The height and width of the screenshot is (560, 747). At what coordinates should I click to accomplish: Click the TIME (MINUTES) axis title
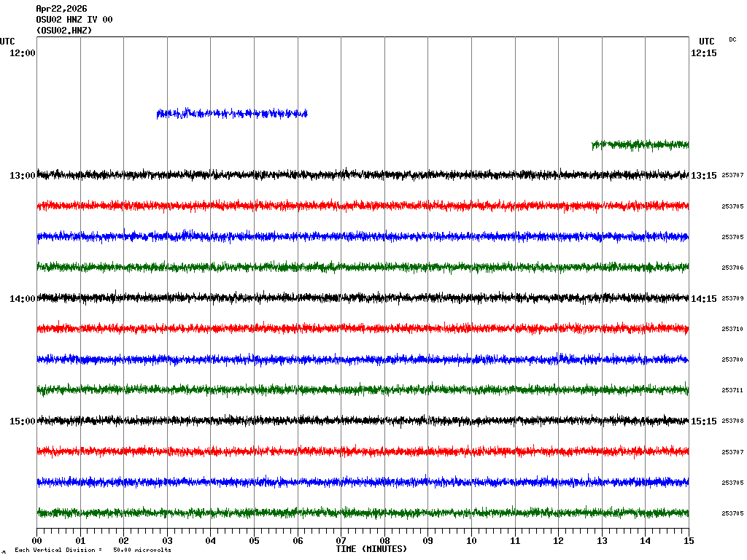(x=371, y=549)
